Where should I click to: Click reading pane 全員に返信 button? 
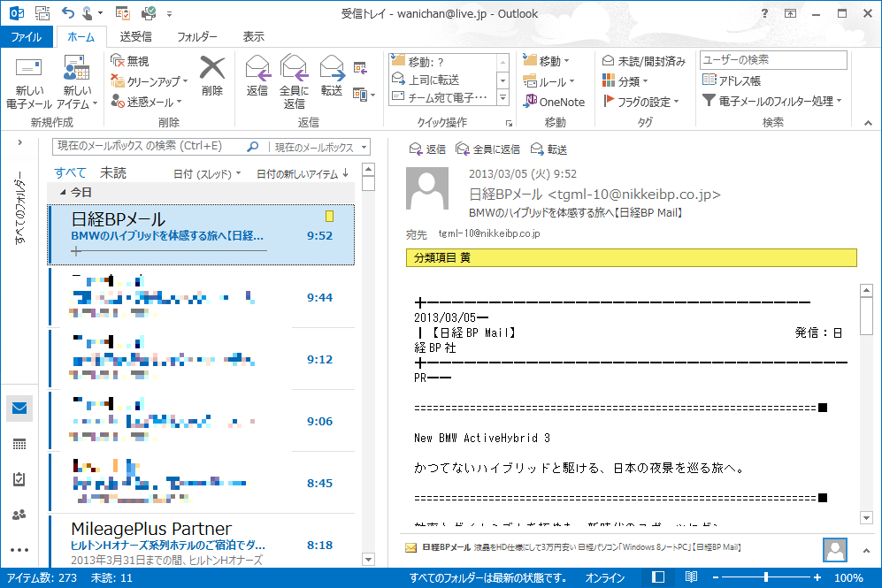[x=487, y=149]
